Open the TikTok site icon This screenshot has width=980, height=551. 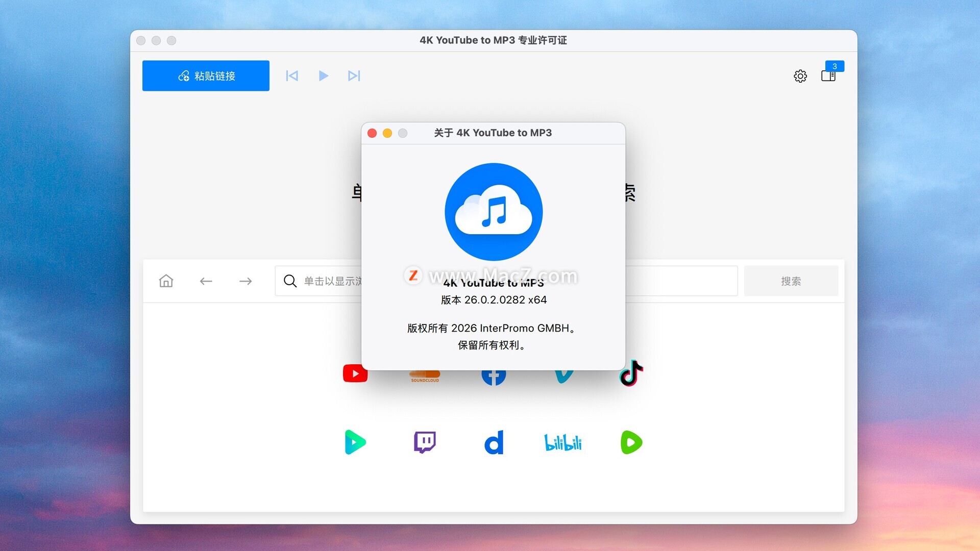631,373
